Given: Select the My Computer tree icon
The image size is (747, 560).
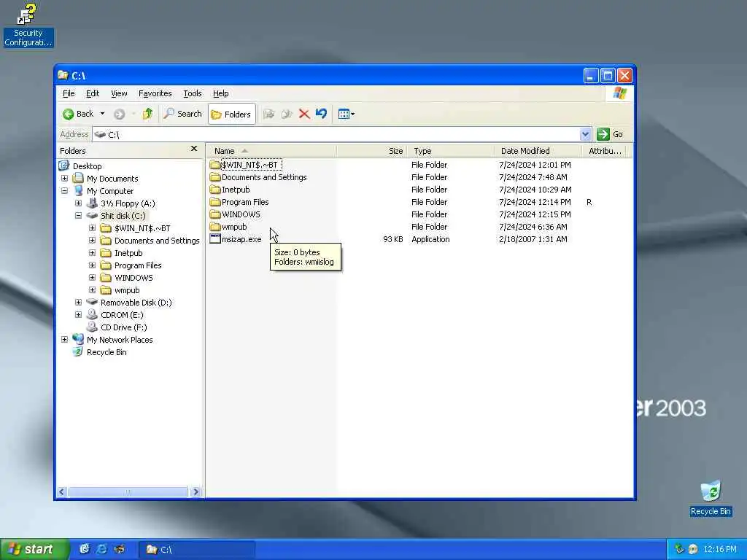Looking at the screenshot, I should (78, 191).
